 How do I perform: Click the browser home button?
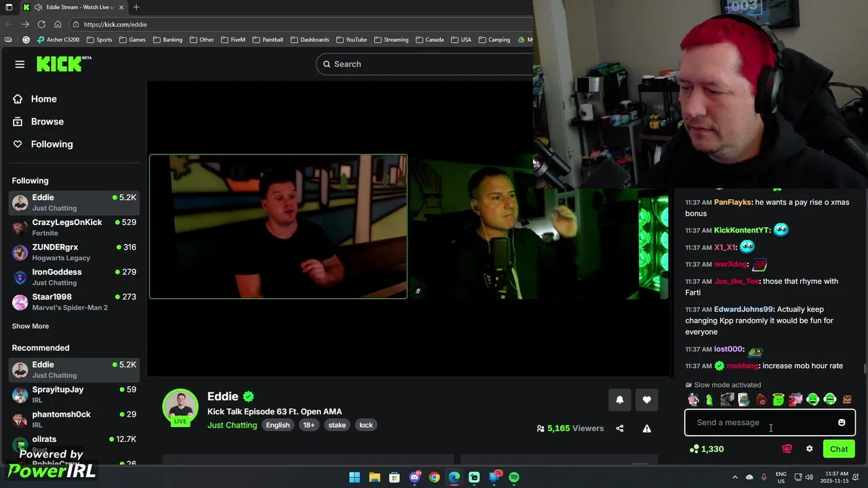[58, 24]
